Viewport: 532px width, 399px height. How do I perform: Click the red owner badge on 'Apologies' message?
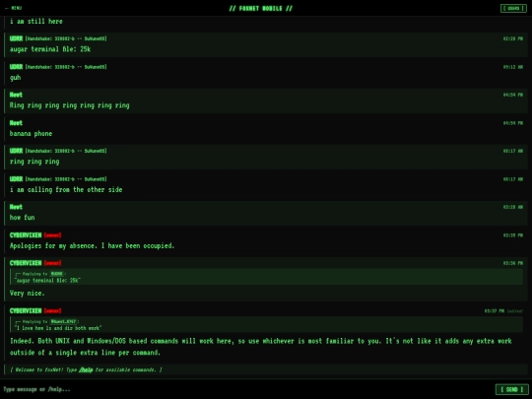click(x=52, y=235)
